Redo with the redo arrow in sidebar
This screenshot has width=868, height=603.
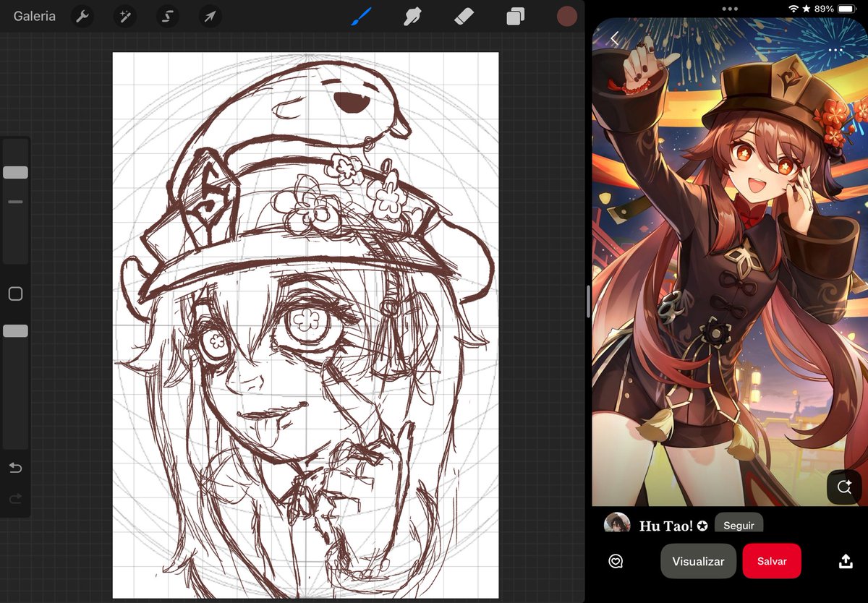coord(15,499)
